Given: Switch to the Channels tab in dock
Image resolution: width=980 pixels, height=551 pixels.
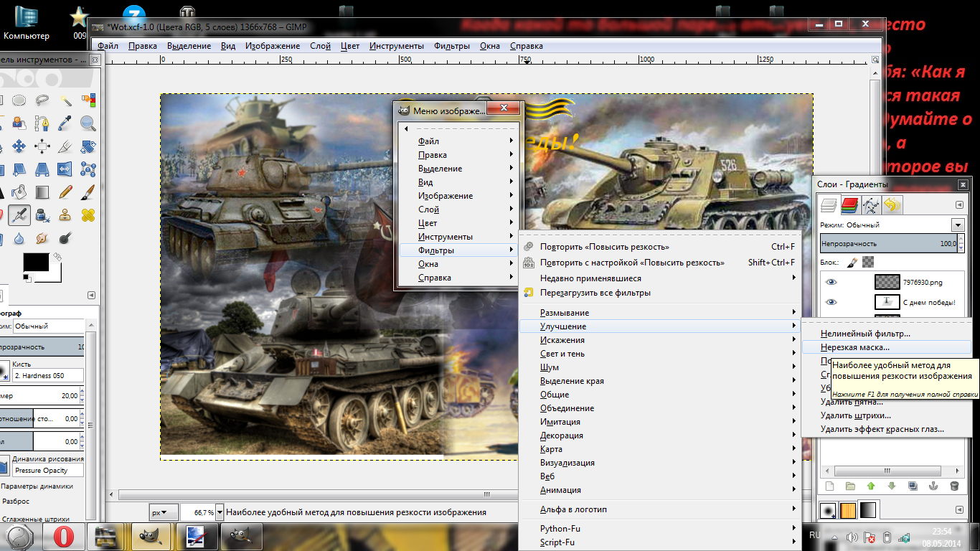Looking at the screenshot, I should pos(849,206).
